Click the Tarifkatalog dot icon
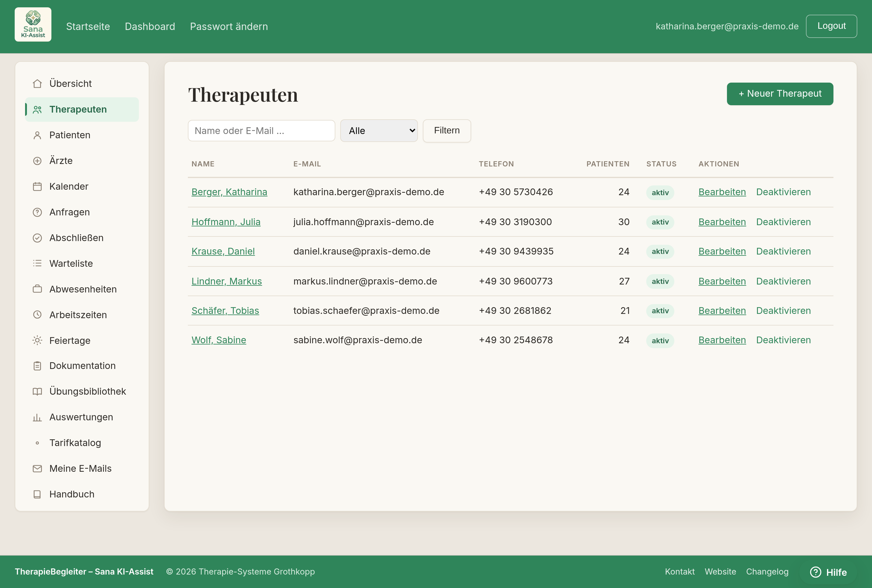The image size is (872, 588). (x=37, y=443)
